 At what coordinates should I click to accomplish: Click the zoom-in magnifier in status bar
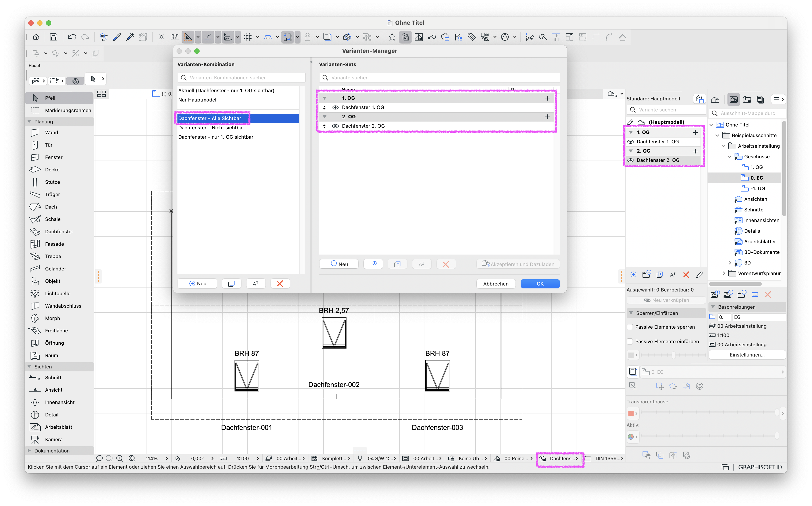(x=119, y=458)
